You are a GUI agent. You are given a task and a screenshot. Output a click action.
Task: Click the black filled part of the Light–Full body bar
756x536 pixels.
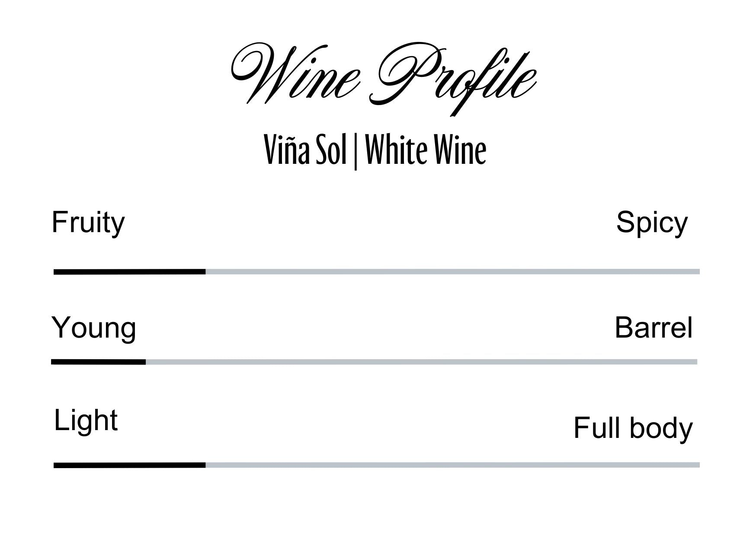pos(129,465)
